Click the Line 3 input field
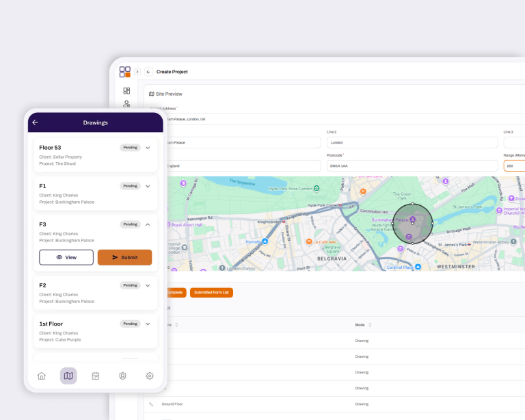 click(514, 142)
